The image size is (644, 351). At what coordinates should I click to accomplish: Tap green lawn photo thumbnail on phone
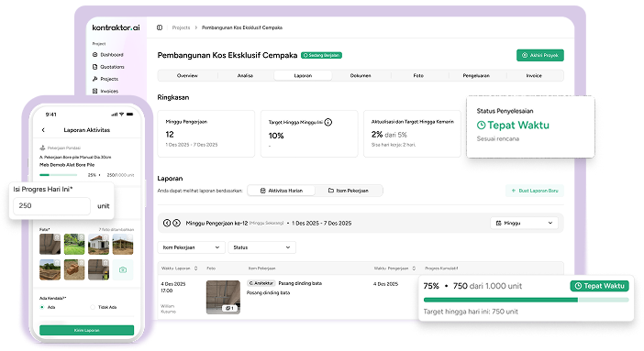74,245
